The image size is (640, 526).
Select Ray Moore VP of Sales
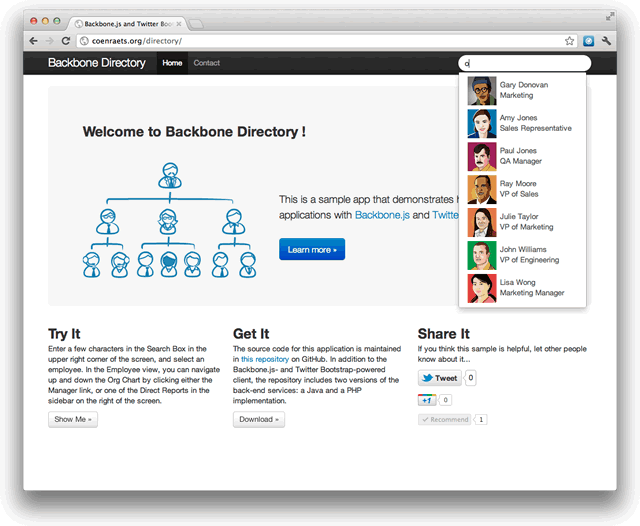coord(522,189)
